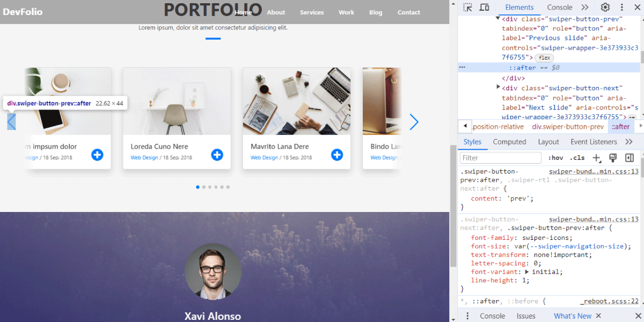Open the Event Listeners tab

[594, 142]
